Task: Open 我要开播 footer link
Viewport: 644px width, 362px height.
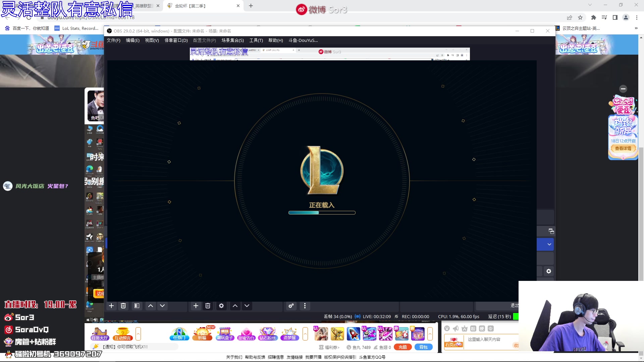Action: click(313, 357)
